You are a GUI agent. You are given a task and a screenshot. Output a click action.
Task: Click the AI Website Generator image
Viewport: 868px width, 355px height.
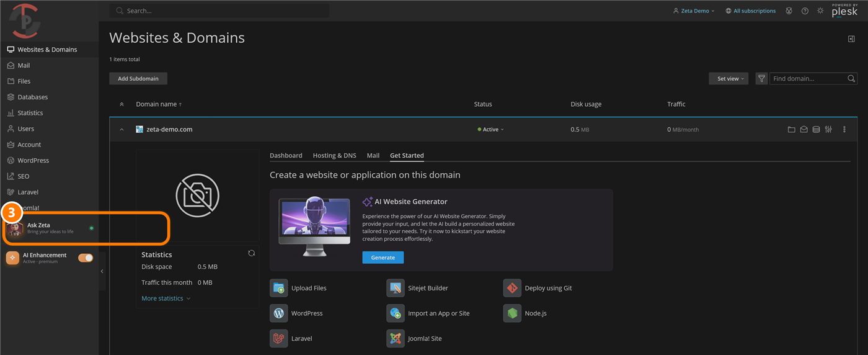click(x=314, y=227)
